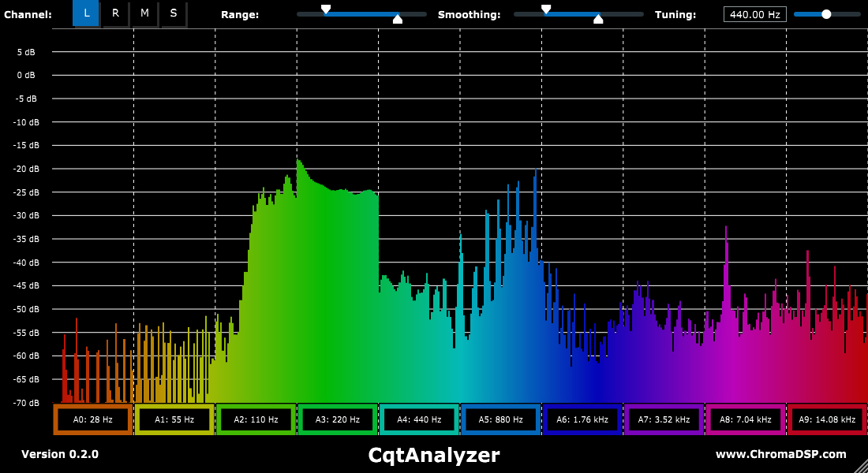868x473 pixels.
Task: Click the Channel: label
Action: pyautogui.click(x=28, y=15)
